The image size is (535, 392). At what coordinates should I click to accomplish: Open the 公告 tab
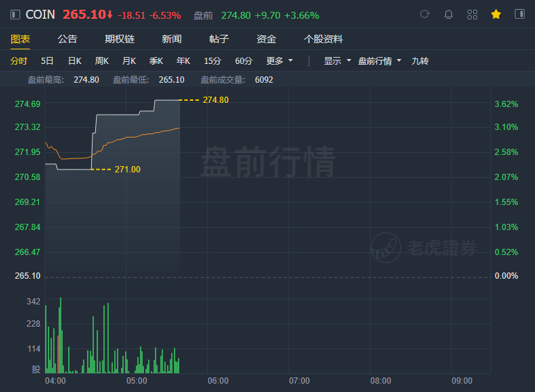pyautogui.click(x=67, y=39)
